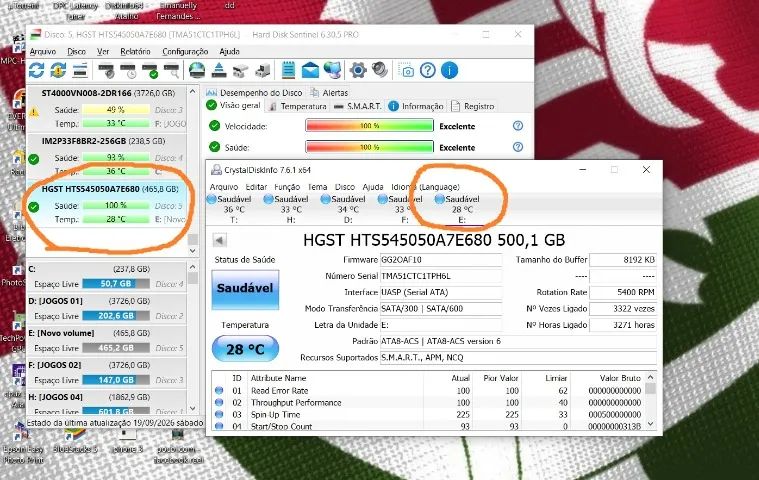Click the two-drives icon in Sentinel toolbar
Viewport: 759px width, 480px height.
point(241,71)
